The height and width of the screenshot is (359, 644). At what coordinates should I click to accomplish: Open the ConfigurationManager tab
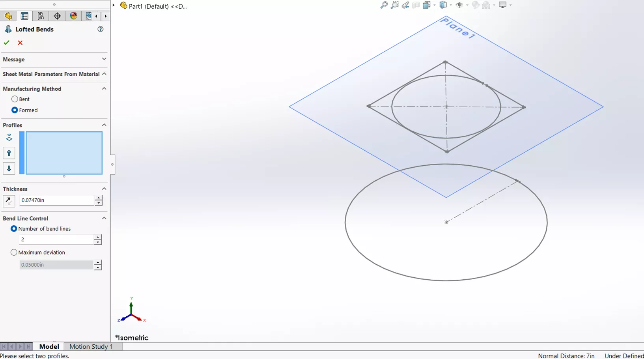(41, 16)
